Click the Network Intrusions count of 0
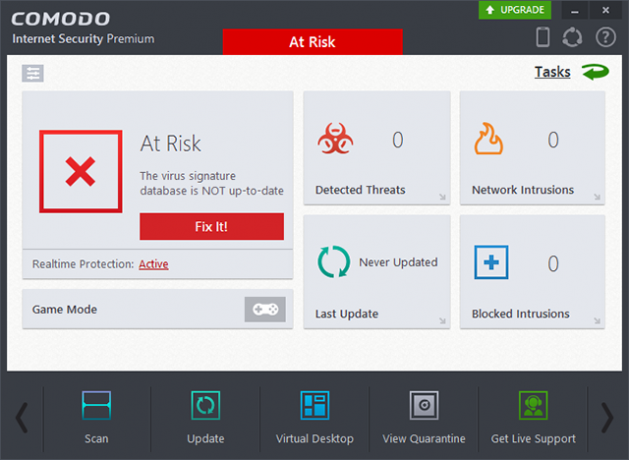629x460 pixels. [x=553, y=140]
